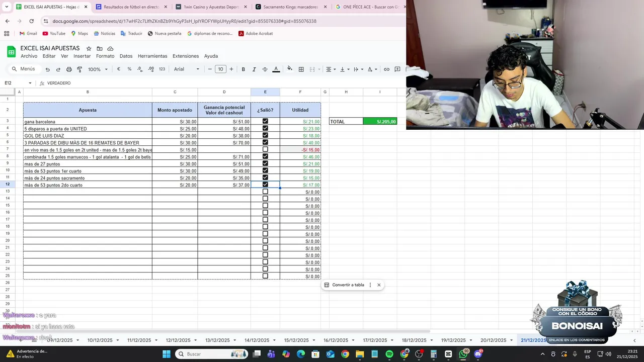Open Gmail bookmark
The width and height of the screenshot is (644, 362).
pos(28,34)
